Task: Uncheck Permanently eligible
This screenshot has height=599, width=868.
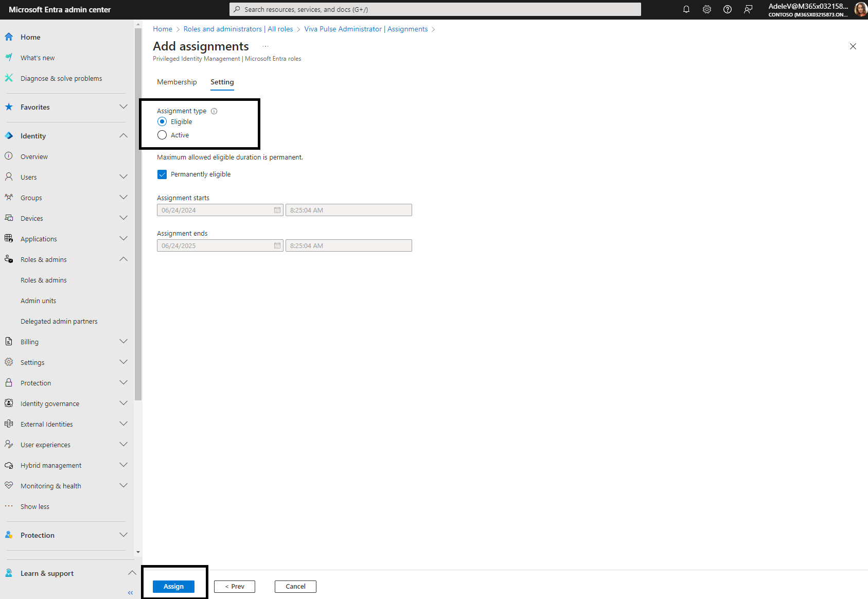Action: tap(162, 174)
